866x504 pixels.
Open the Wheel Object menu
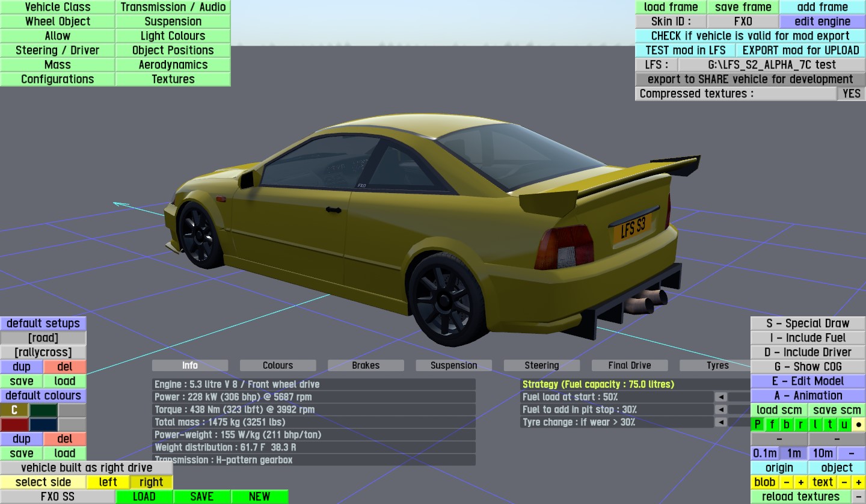click(x=58, y=22)
